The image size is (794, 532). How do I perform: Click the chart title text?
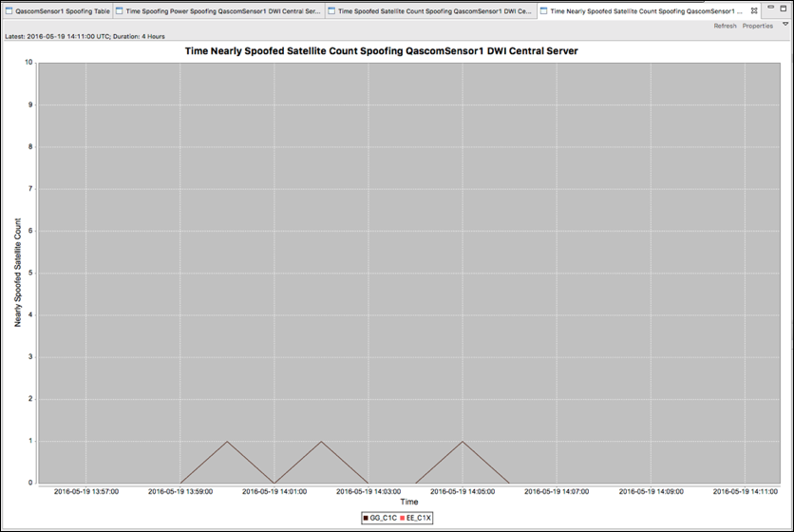click(394, 51)
